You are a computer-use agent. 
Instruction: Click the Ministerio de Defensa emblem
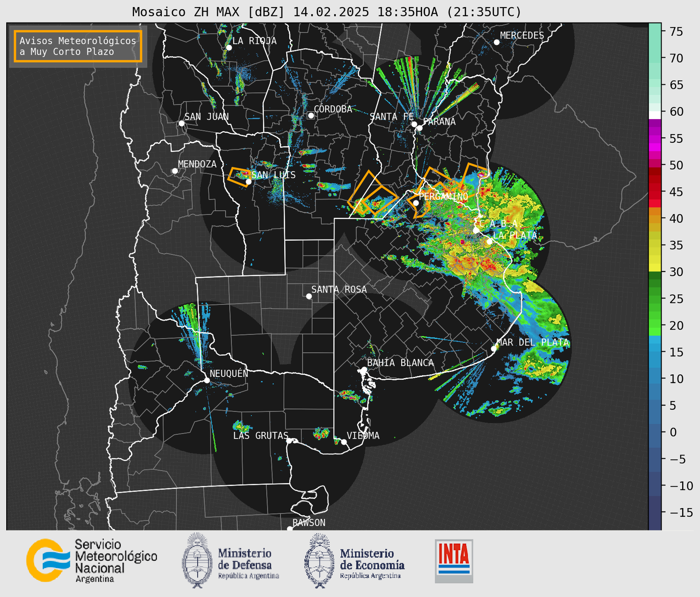click(197, 560)
